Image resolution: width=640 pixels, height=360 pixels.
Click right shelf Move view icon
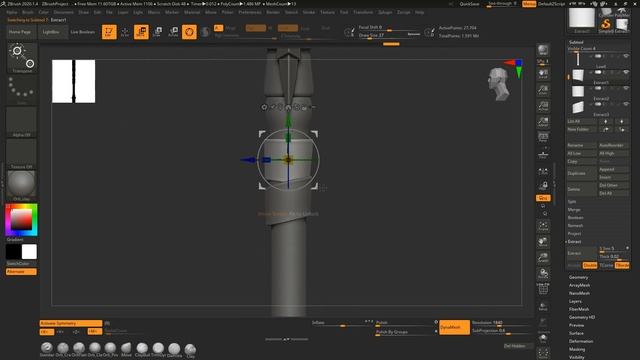coord(543,242)
